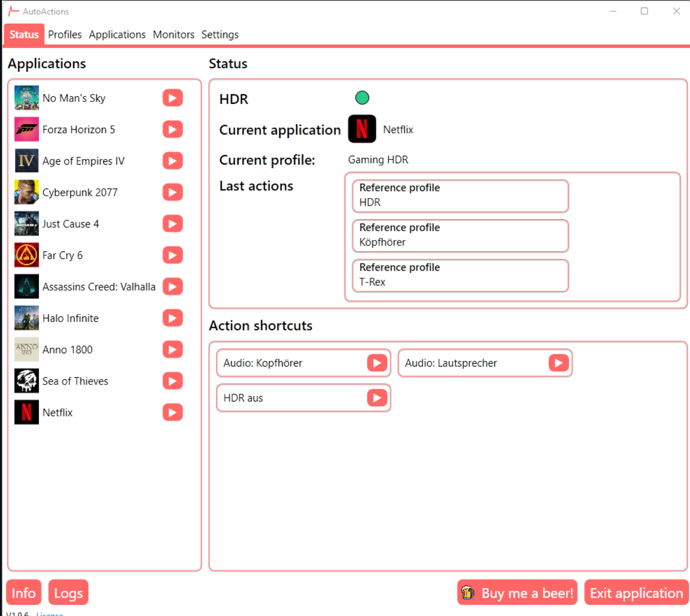Click HDR aus shortcut label
The width and height of the screenshot is (690, 616).
243,398
